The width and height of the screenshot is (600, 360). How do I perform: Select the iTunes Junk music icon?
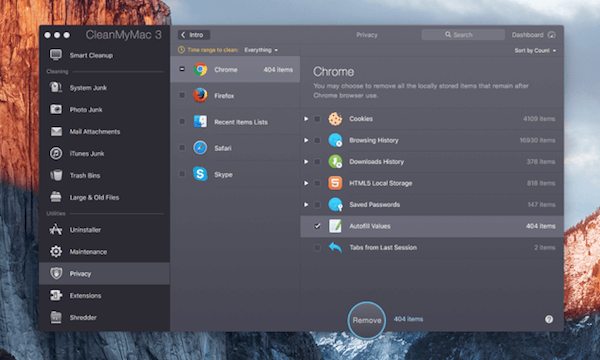[56, 153]
